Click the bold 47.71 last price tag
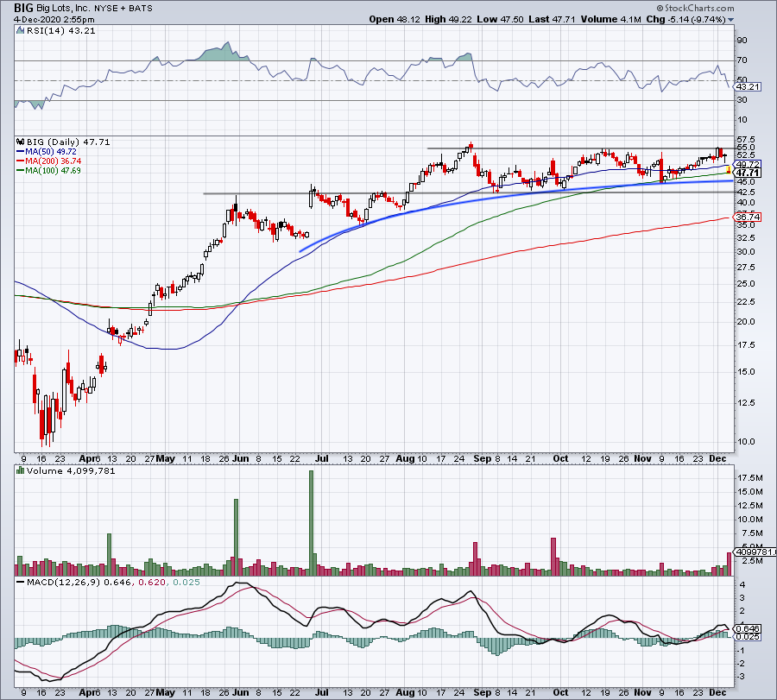 click(748, 173)
